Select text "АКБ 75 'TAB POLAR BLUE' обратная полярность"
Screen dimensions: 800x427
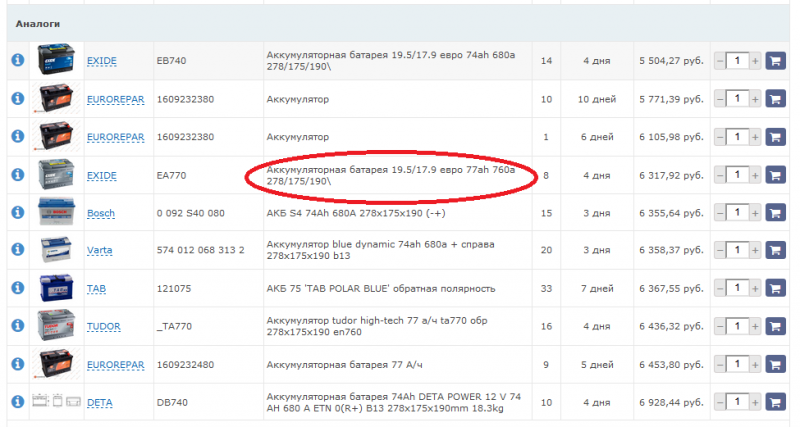(381, 289)
